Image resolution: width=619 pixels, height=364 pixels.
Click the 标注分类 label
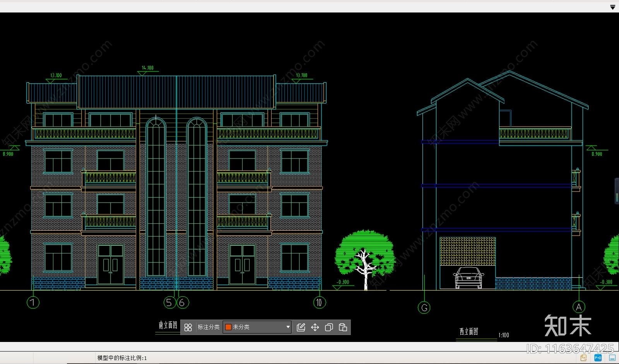click(209, 327)
